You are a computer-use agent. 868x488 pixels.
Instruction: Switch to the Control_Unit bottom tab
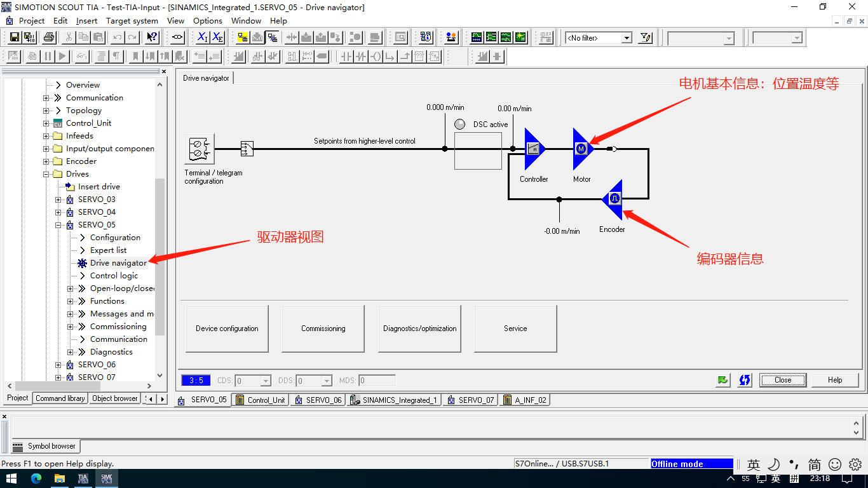point(259,400)
